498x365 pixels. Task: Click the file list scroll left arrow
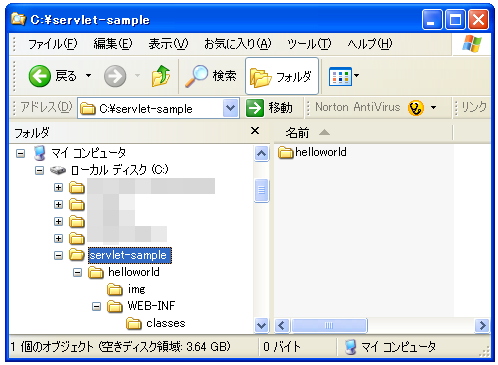[x=282, y=325]
